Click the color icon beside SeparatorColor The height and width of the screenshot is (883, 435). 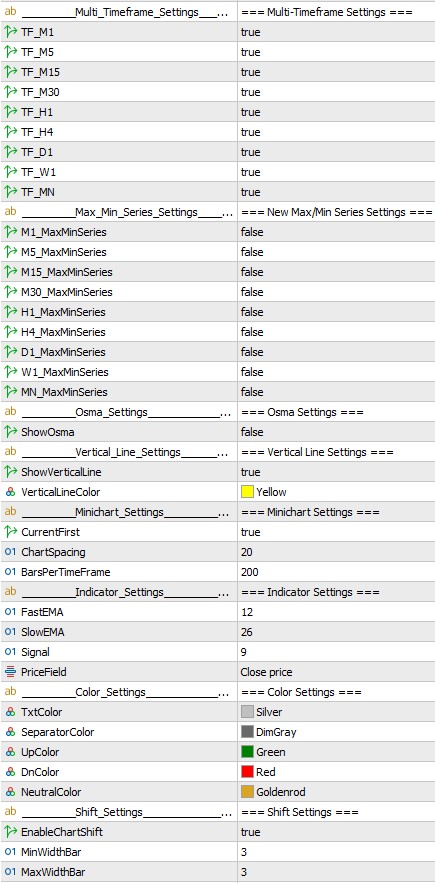[x=10, y=732]
